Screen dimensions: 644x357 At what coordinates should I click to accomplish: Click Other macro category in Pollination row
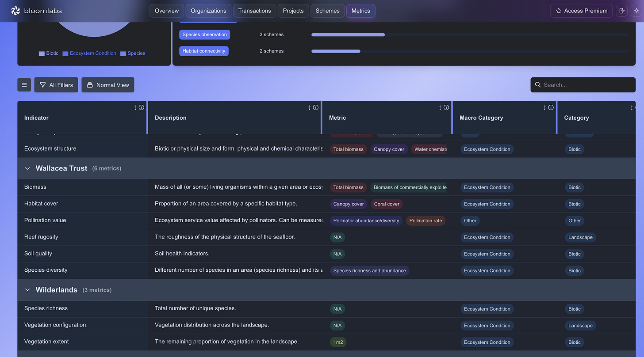pos(470,221)
